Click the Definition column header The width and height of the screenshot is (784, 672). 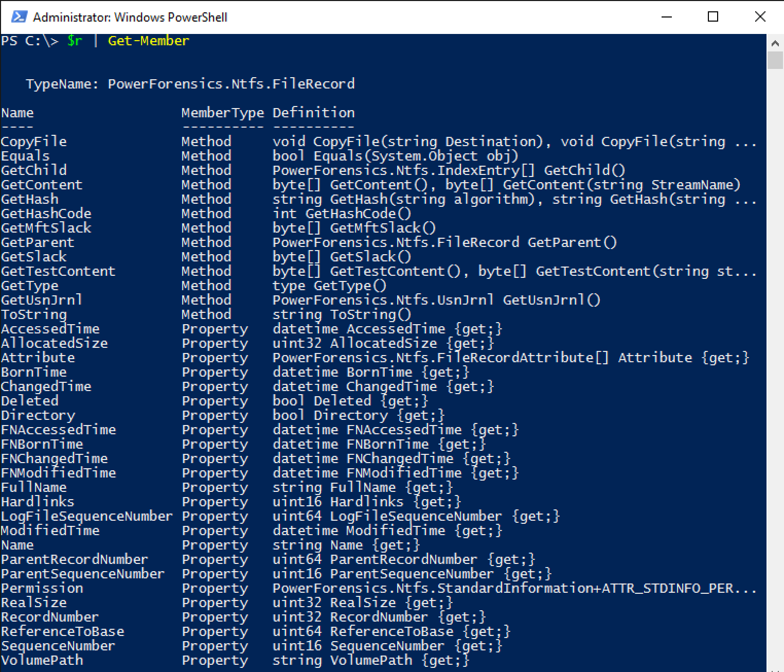coord(314,113)
